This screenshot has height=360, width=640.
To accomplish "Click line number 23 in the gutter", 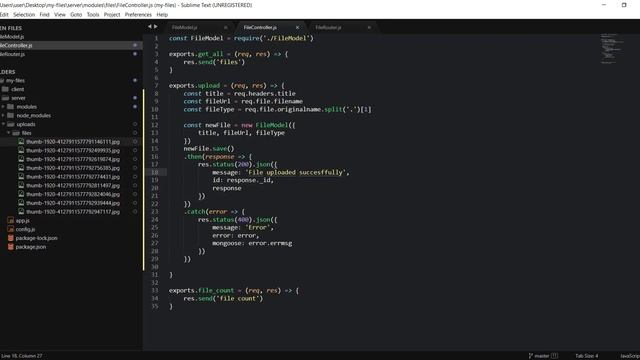I will [155, 212].
